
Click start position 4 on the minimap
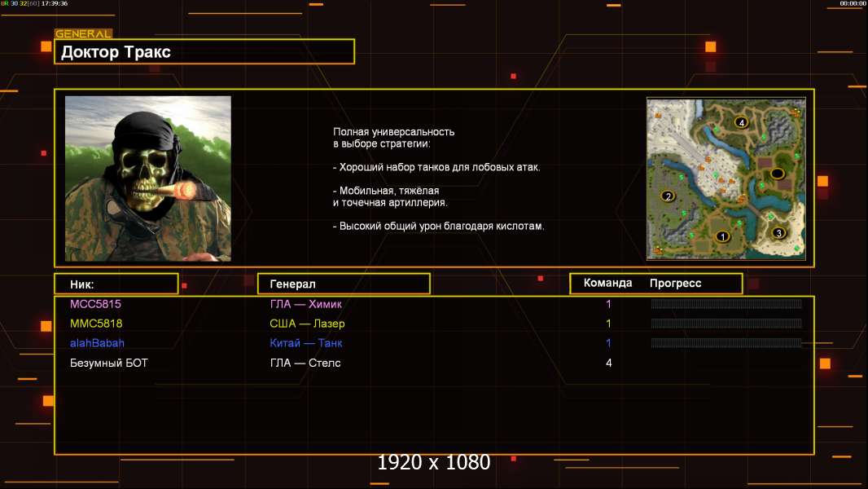pyautogui.click(x=741, y=122)
